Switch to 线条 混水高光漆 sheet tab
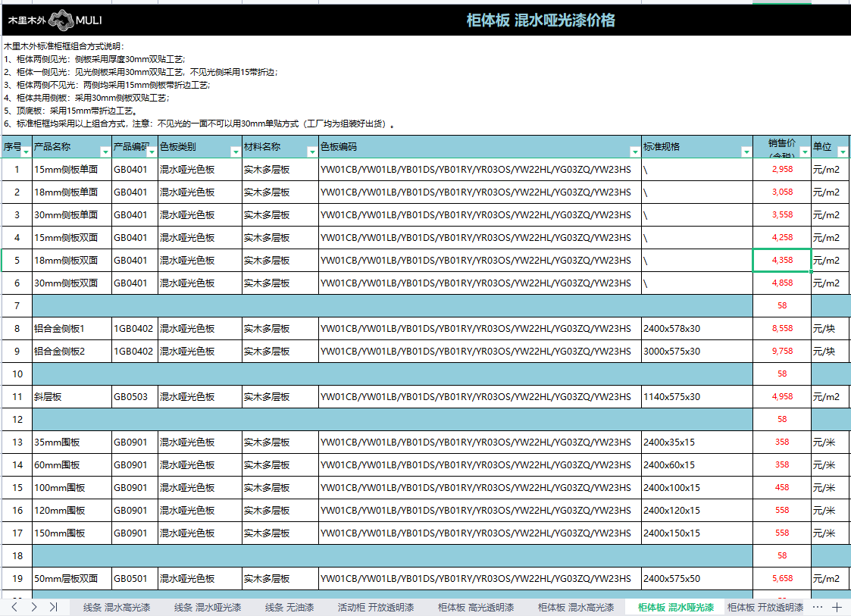The width and height of the screenshot is (851, 616). (x=117, y=607)
